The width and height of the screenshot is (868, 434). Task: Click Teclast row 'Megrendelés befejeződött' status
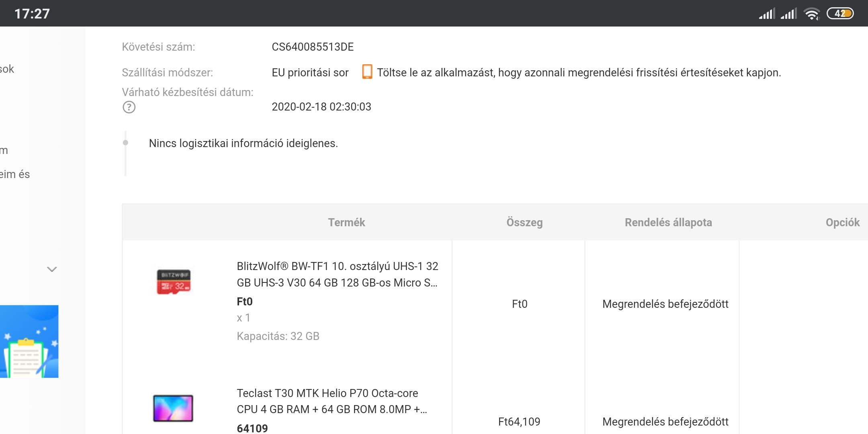click(x=665, y=422)
